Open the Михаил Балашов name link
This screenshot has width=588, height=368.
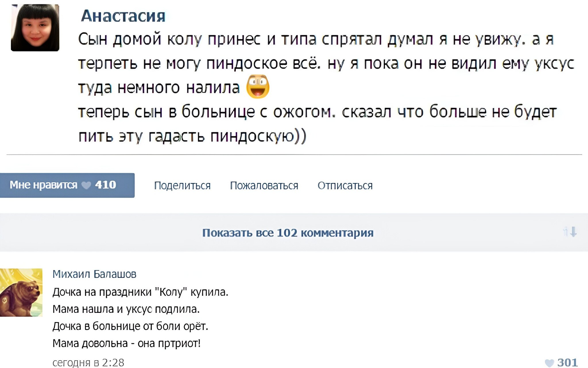[94, 274]
